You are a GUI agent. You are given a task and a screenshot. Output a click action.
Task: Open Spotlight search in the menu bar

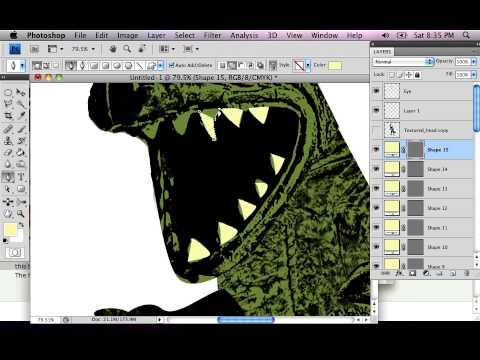point(466,35)
